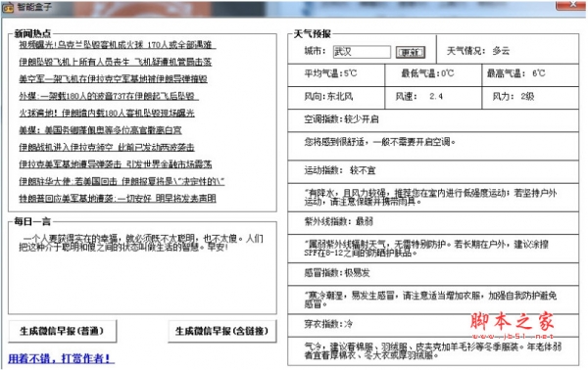Click 生成微信早报(含链接) button
The width and height of the screenshot is (588, 370).
coord(222,331)
